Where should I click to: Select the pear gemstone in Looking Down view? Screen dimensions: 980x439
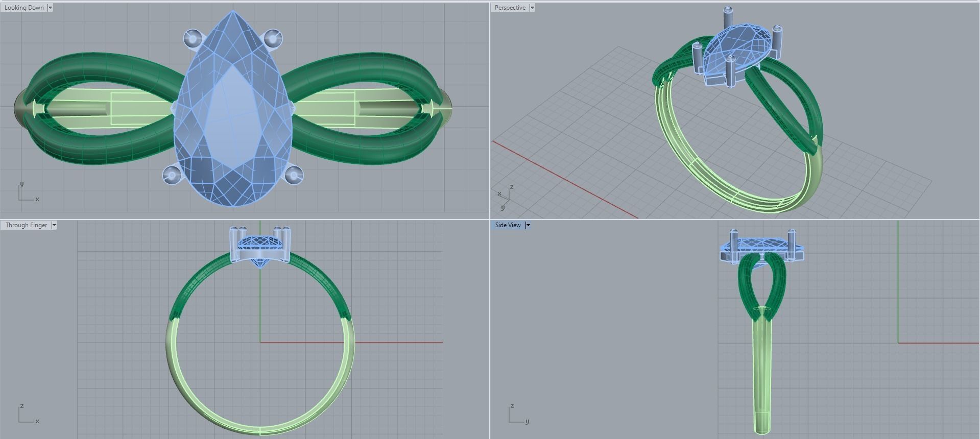click(233, 108)
